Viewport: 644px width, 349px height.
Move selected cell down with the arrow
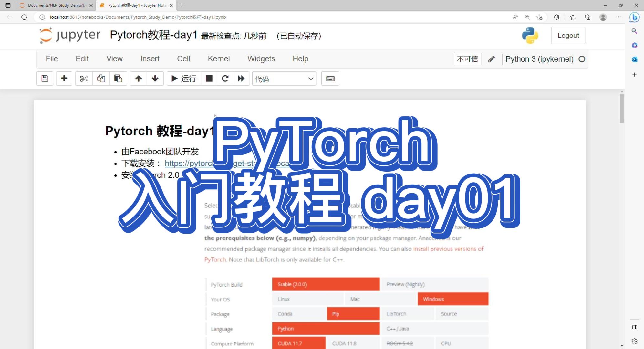point(155,79)
